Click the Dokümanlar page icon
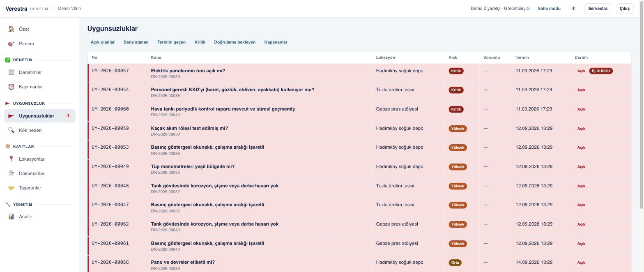Viewport: 644px width, 272px height. coord(11,173)
